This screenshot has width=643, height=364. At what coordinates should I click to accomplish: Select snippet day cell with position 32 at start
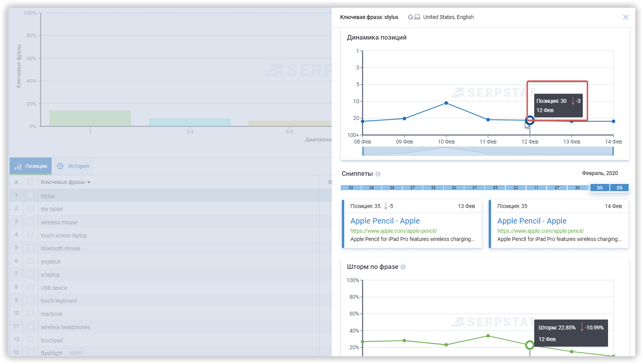351,187
